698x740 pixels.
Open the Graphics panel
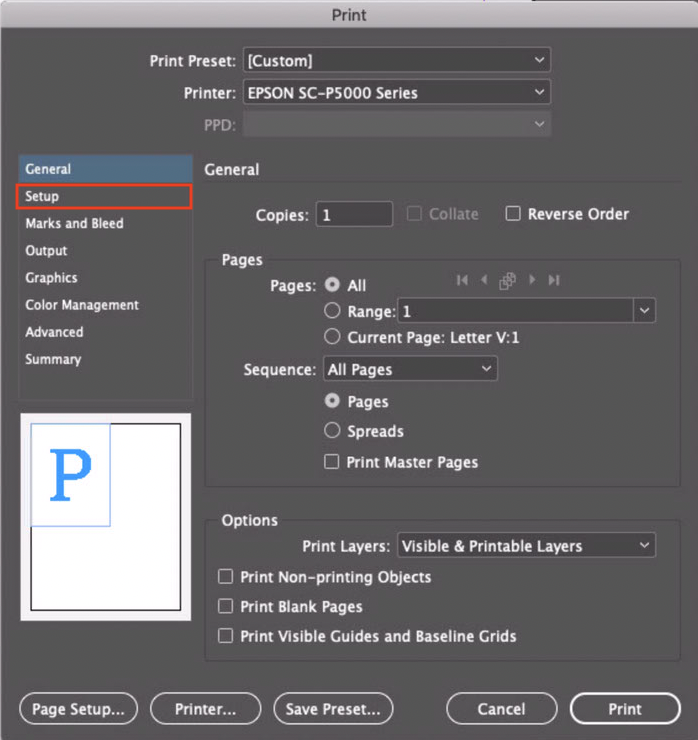pos(105,278)
